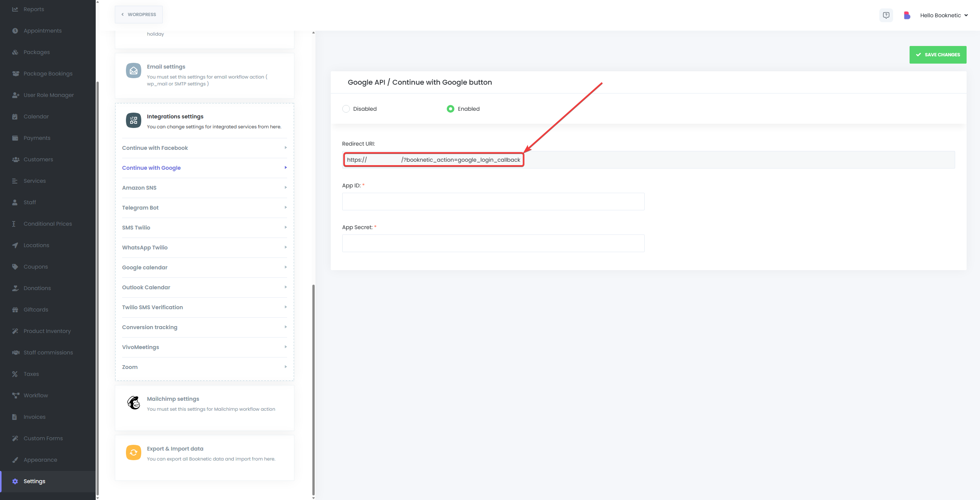Click the Settings gear icon
Viewport: 980px width, 500px height.
tap(15, 481)
